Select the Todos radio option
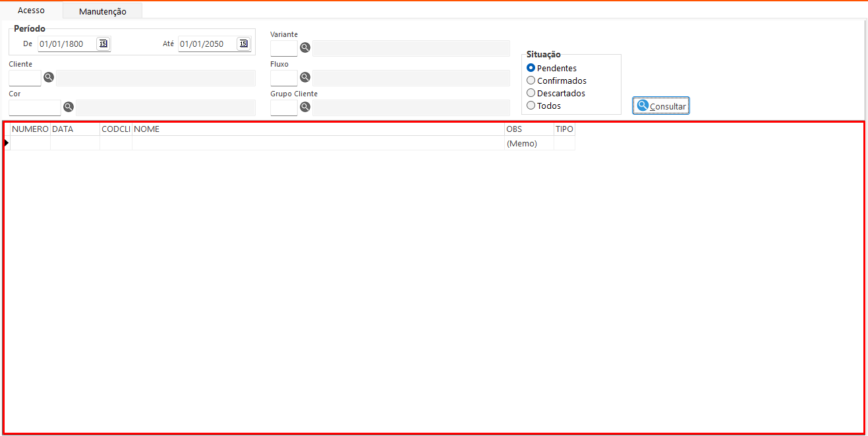Screen dimensions: 868x436 click(531, 106)
